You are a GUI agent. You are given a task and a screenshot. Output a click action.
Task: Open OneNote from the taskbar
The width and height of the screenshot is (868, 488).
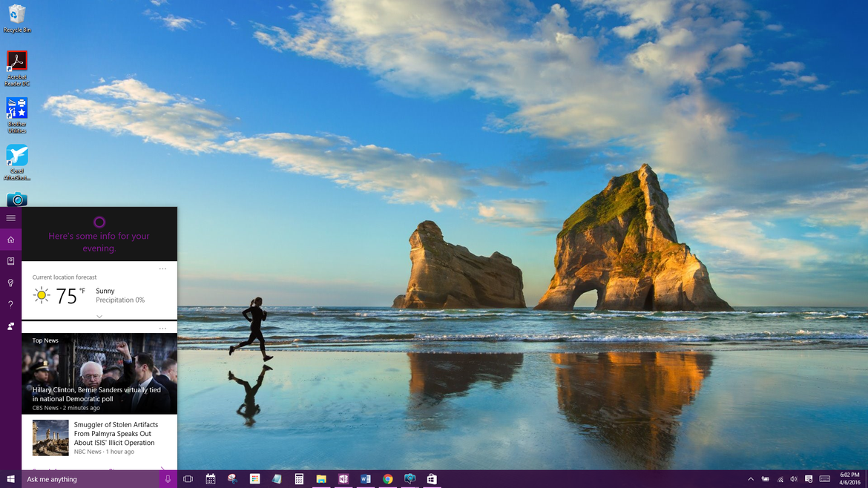coord(343,478)
